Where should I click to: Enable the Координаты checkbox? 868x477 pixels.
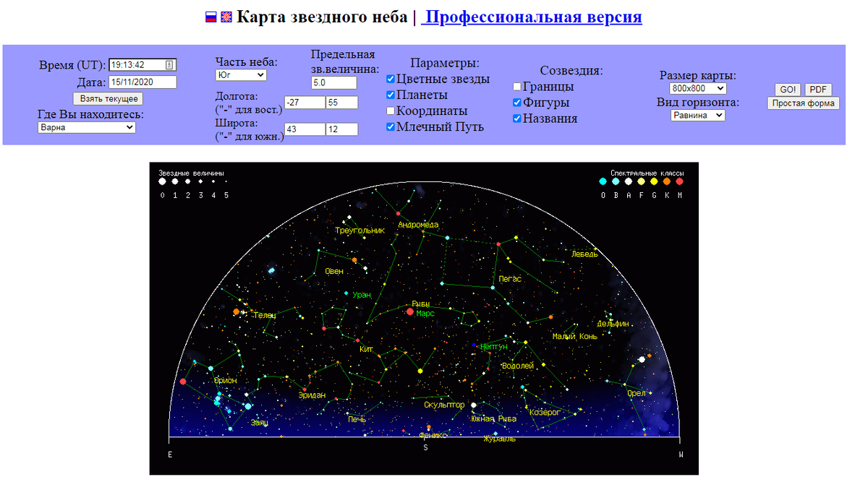coord(390,110)
